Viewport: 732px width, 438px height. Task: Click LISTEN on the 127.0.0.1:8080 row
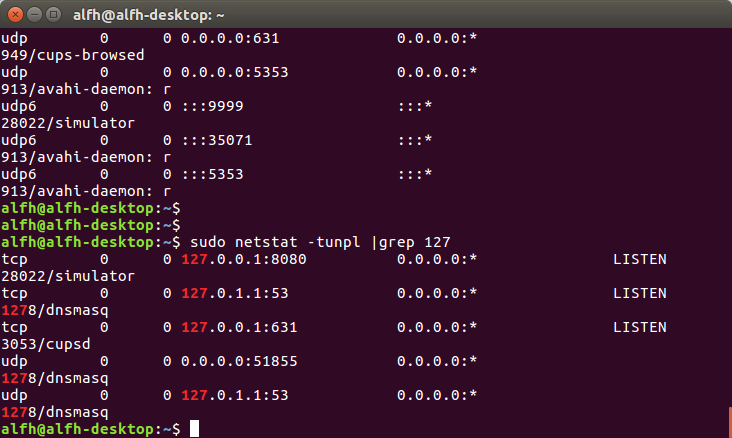pyautogui.click(x=640, y=259)
